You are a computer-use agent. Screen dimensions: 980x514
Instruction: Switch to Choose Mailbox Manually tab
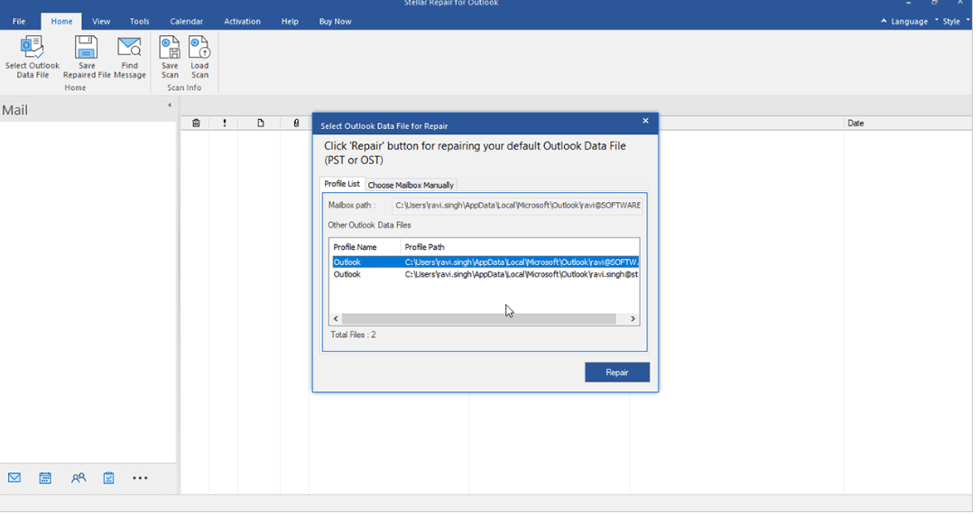point(411,185)
